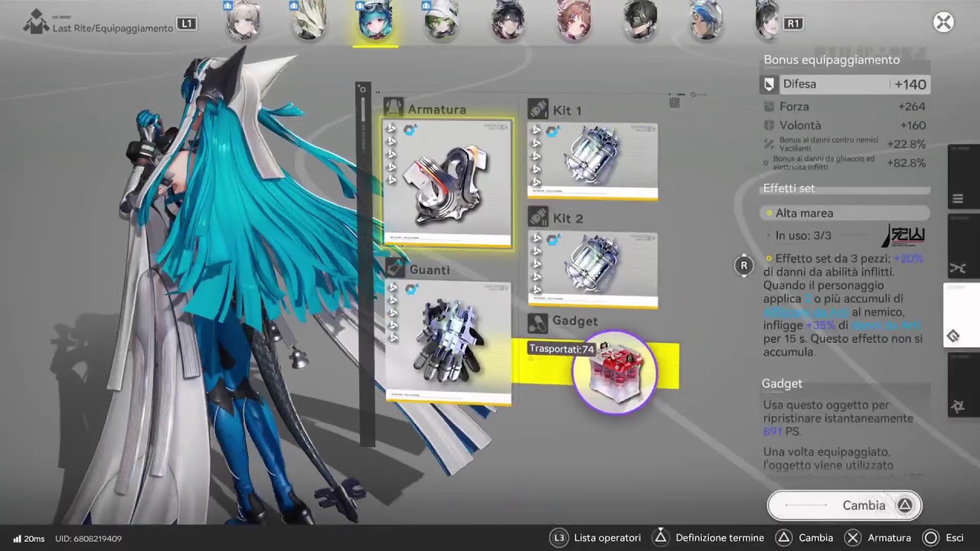Click the R1 next operator button
980x551 pixels.
793,24
